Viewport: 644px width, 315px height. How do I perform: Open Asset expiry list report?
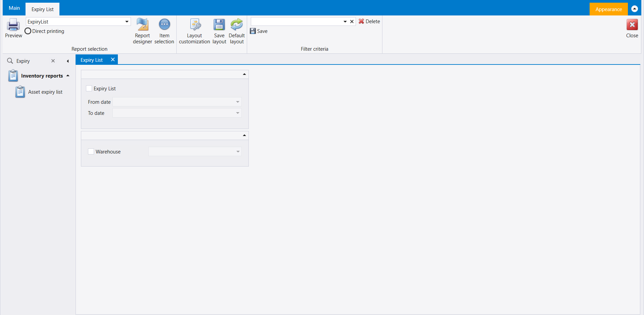(x=45, y=92)
